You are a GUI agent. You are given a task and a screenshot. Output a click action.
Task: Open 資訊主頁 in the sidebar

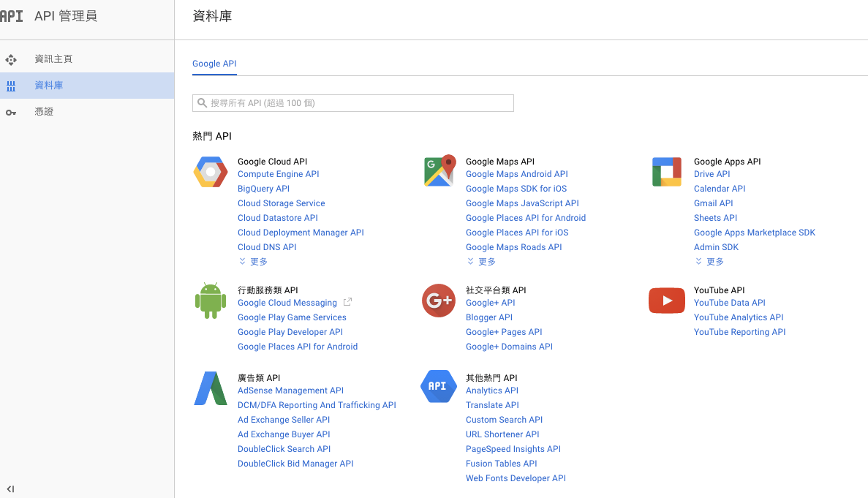coord(53,59)
